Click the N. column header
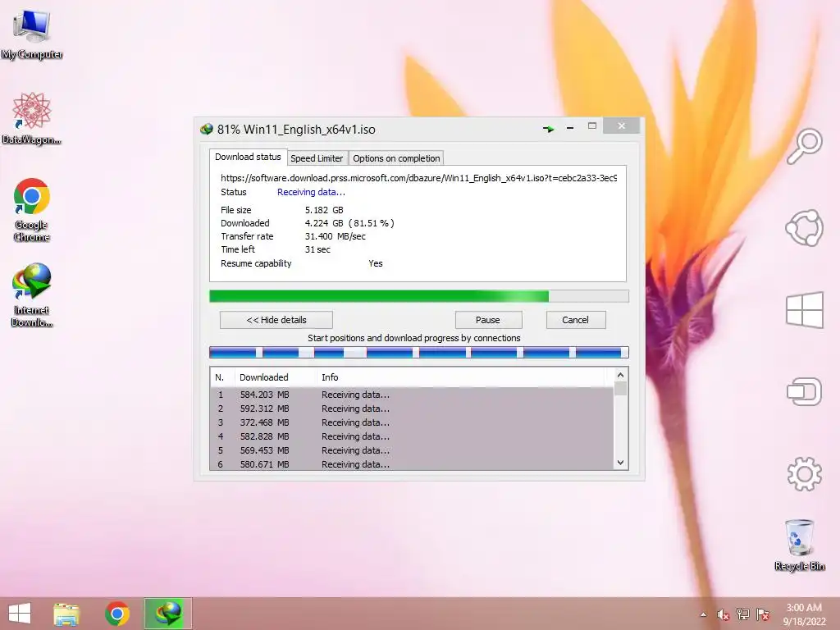840x630 pixels. pyautogui.click(x=222, y=377)
